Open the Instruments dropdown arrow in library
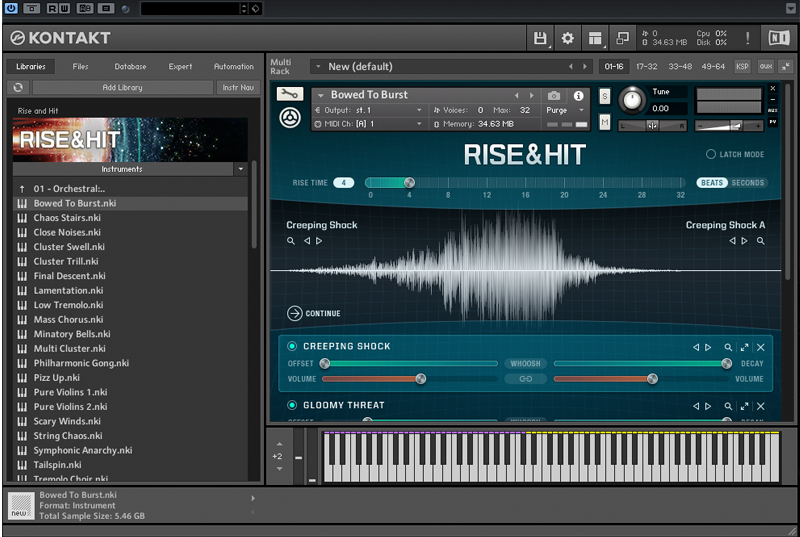The width and height of the screenshot is (800, 537). 241,169
